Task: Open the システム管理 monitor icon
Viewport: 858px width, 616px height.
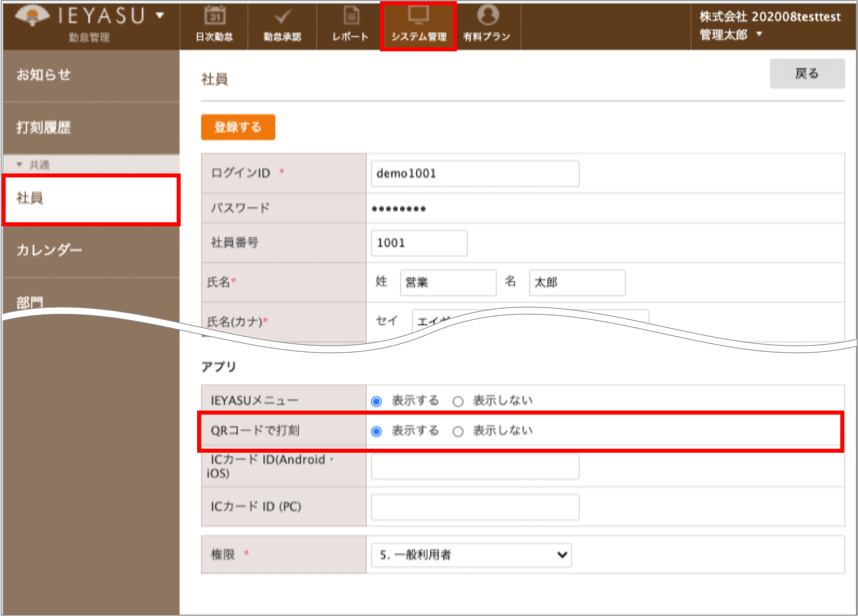Action: click(418, 15)
